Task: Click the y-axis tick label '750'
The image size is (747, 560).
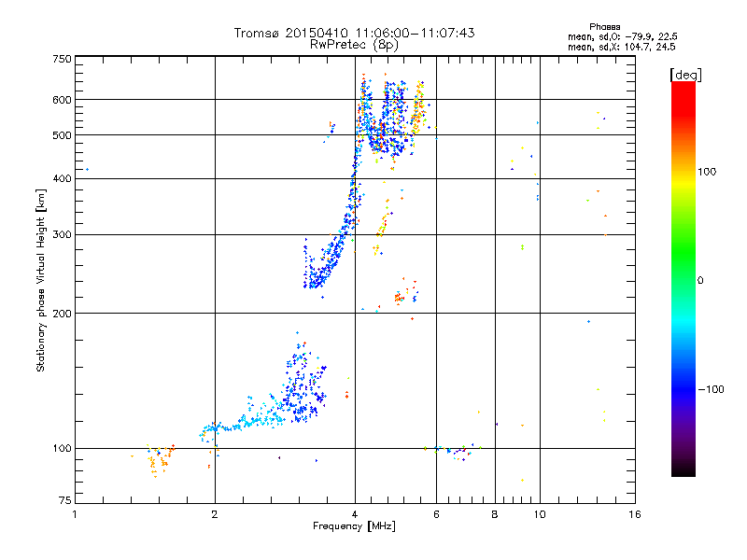Action: point(62,59)
